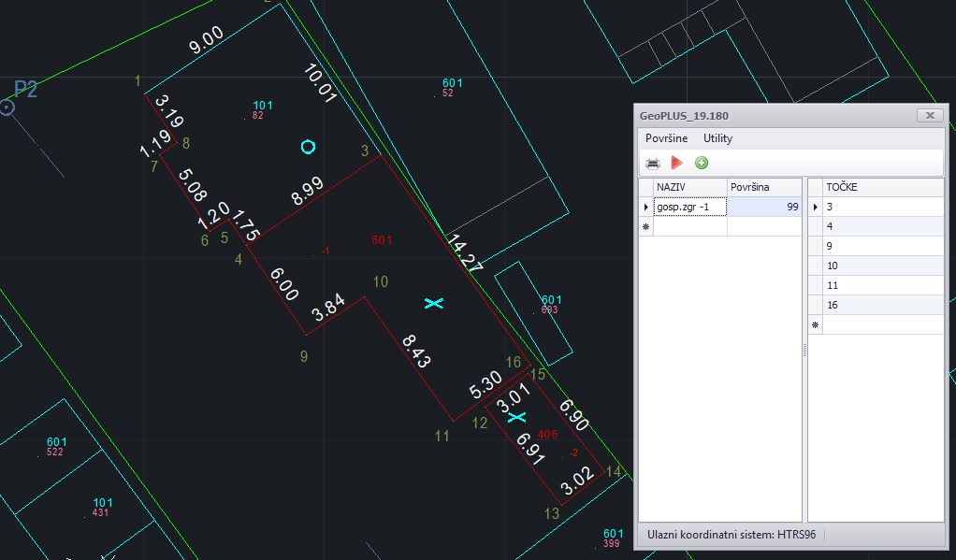
Task: Select the Površina column header
Action: (764, 187)
